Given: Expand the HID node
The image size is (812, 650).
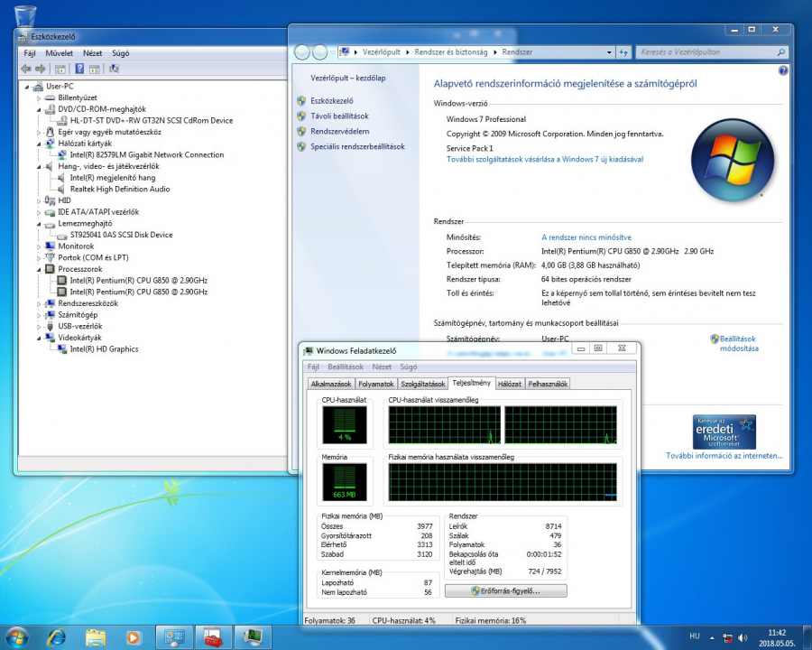Looking at the screenshot, I should pos(39,200).
